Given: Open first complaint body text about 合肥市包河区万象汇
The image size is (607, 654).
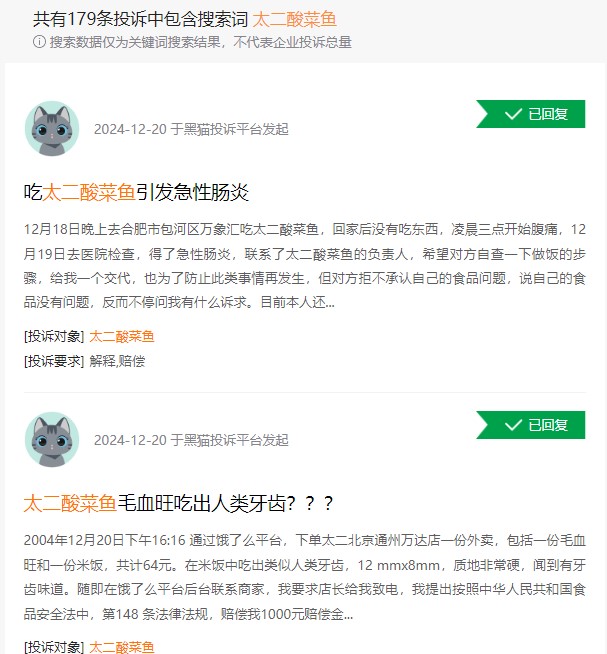Looking at the screenshot, I should 305,266.
